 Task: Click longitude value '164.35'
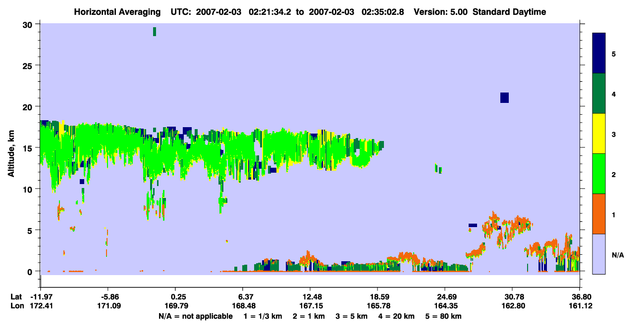click(446, 306)
